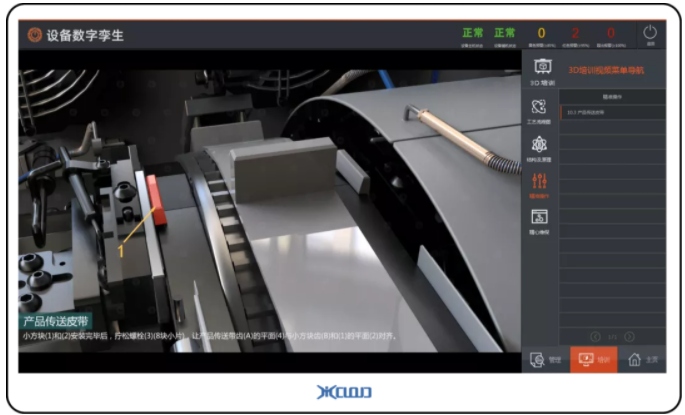685x415 pixels.
Task: Click the bottom sidebar monitor icon
Action: tap(541, 218)
